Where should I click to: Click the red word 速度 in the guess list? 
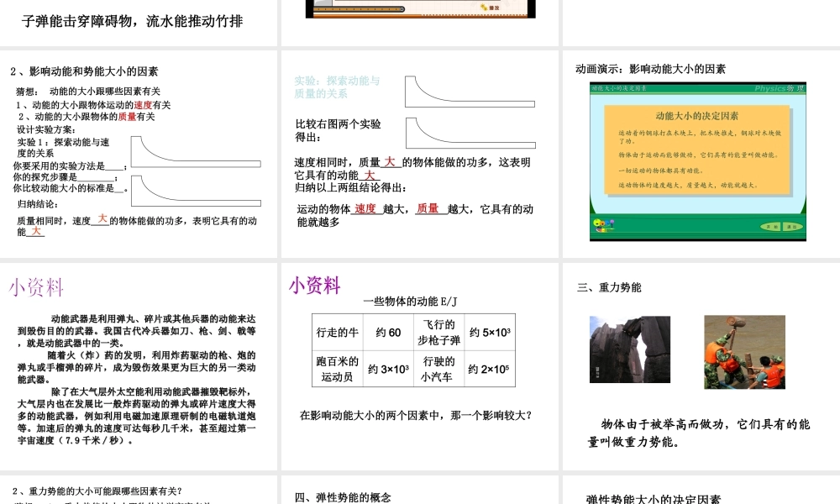pyautogui.click(x=143, y=105)
